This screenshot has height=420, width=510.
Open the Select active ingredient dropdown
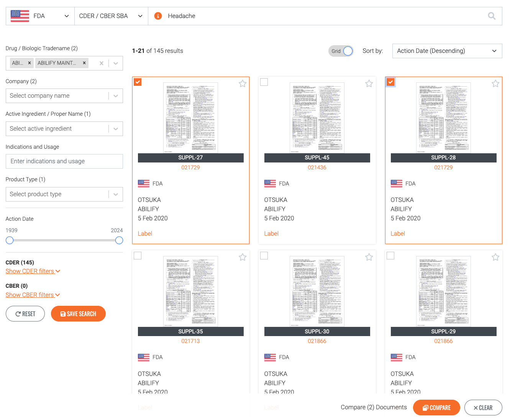(64, 129)
